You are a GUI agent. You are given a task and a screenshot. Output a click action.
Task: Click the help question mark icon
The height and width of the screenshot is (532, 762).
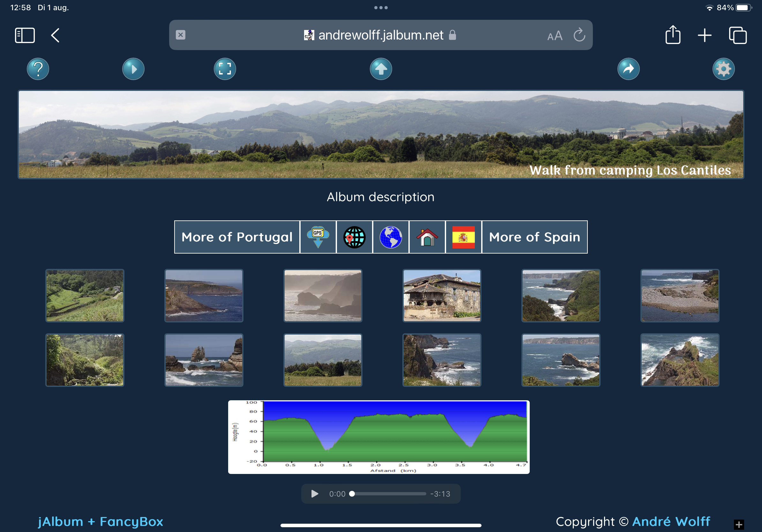click(38, 69)
